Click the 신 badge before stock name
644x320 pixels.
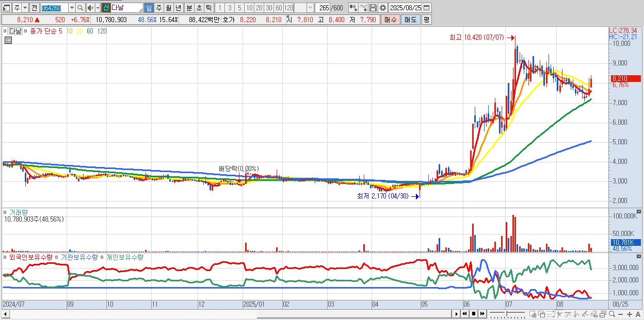click(106, 8)
